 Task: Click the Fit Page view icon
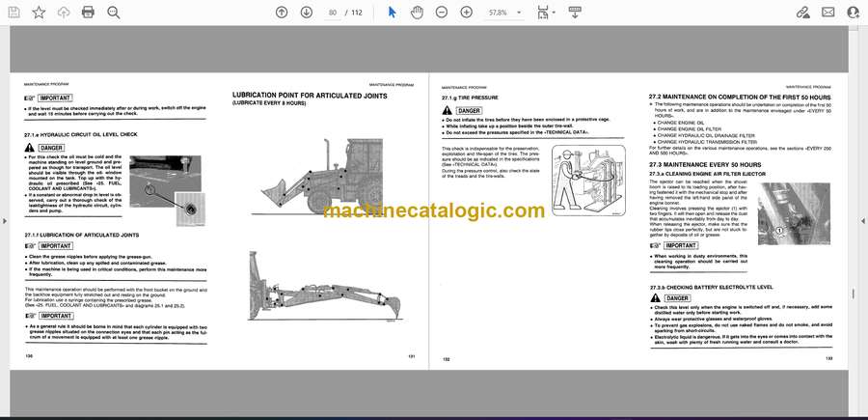point(542,13)
